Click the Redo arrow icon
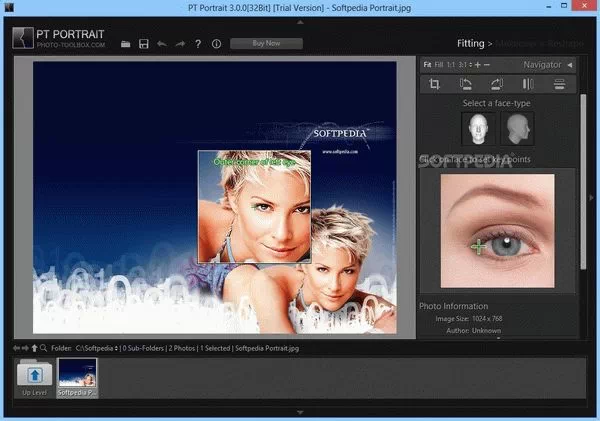Image resolution: width=600 pixels, height=421 pixels. pos(180,44)
